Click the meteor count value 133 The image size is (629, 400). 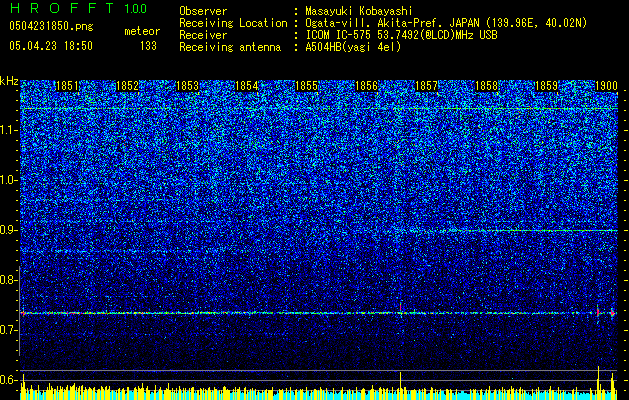point(148,46)
